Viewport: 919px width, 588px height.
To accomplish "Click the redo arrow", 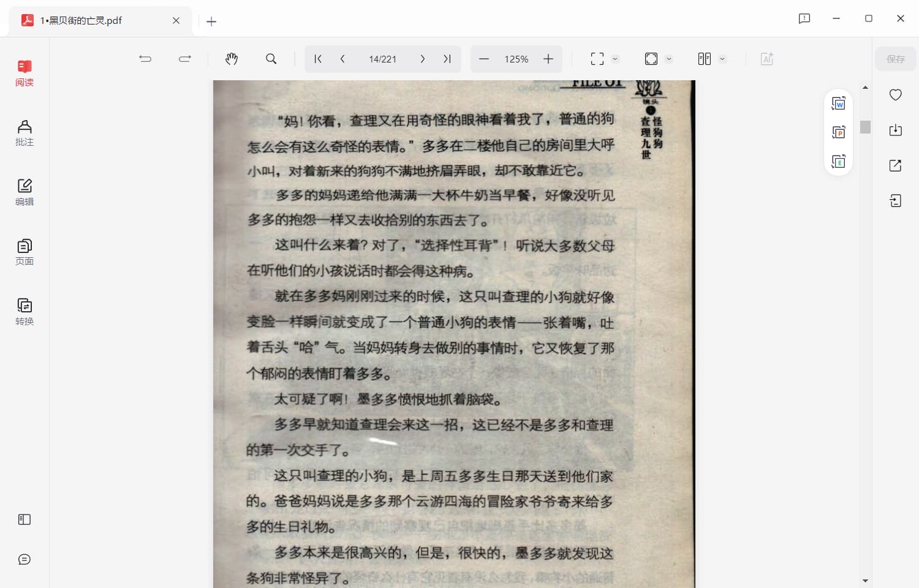I will pos(185,59).
